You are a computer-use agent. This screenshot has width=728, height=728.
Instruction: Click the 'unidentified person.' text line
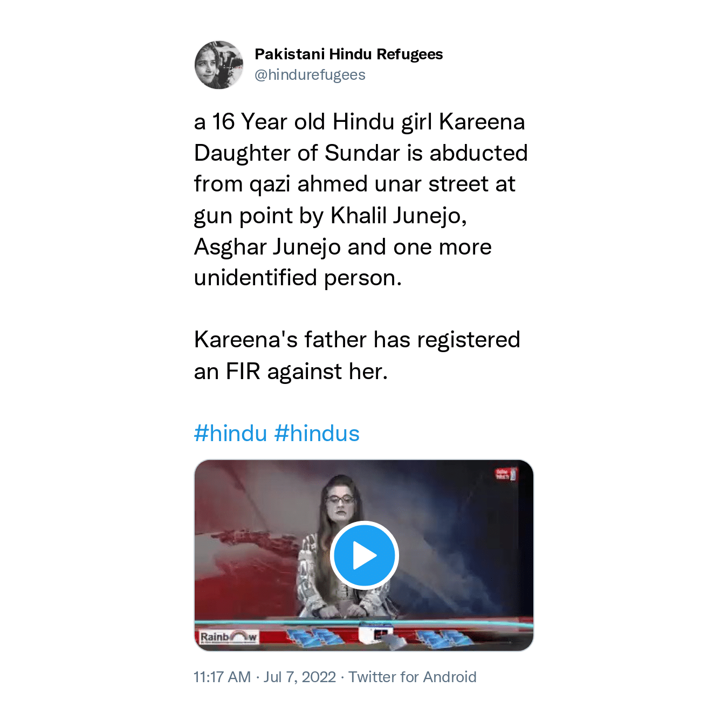point(298,278)
